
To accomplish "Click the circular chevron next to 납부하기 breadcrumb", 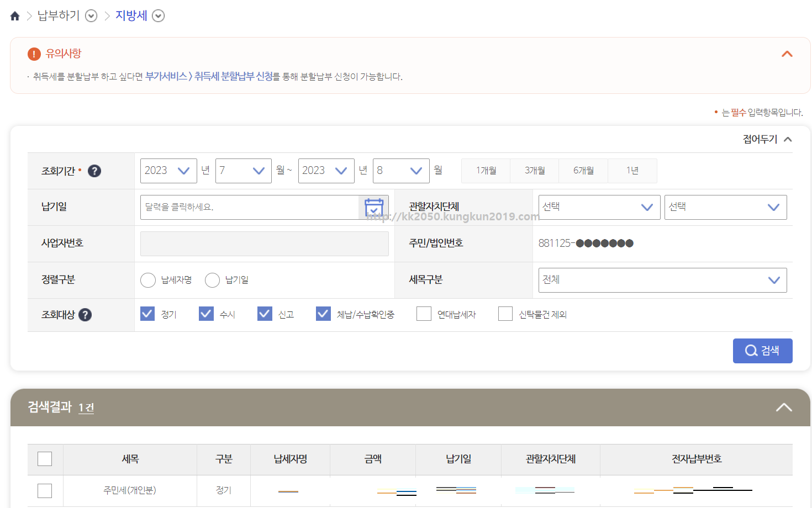I will tap(91, 16).
